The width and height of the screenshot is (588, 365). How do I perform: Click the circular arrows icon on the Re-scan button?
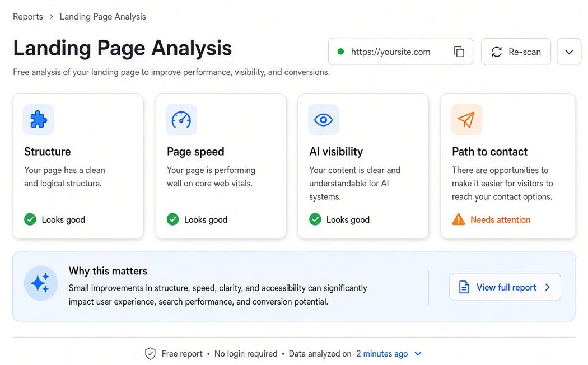(497, 52)
